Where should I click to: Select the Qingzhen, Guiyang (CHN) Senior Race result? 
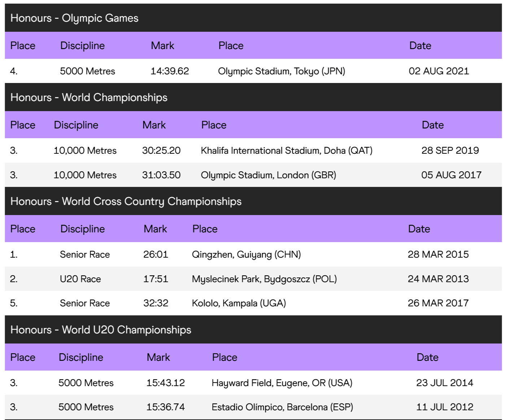(x=253, y=254)
